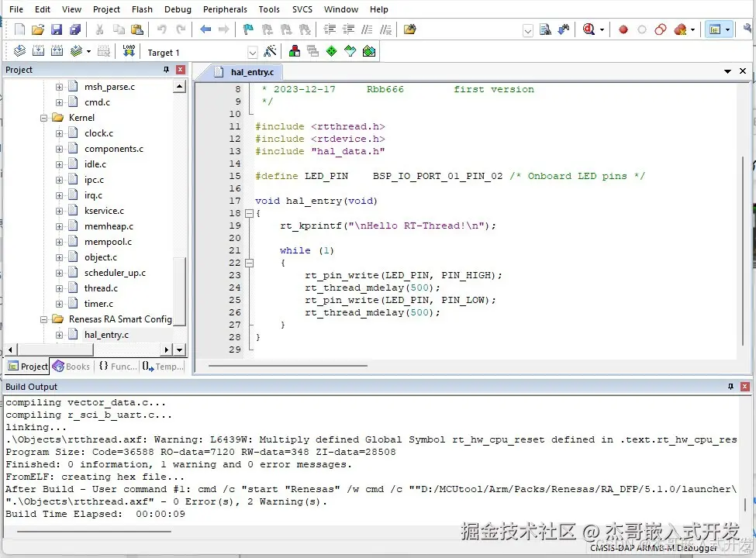Click the Cut scissors icon
The height and width of the screenshot is (558, 756).
click(99, 29)
